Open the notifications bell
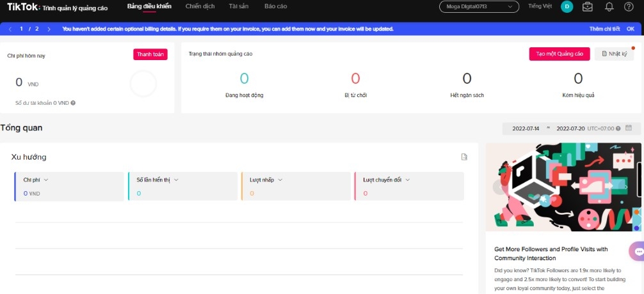Viewport: 644px width, 294px height. pyautogui.click(x=609, y=6)
